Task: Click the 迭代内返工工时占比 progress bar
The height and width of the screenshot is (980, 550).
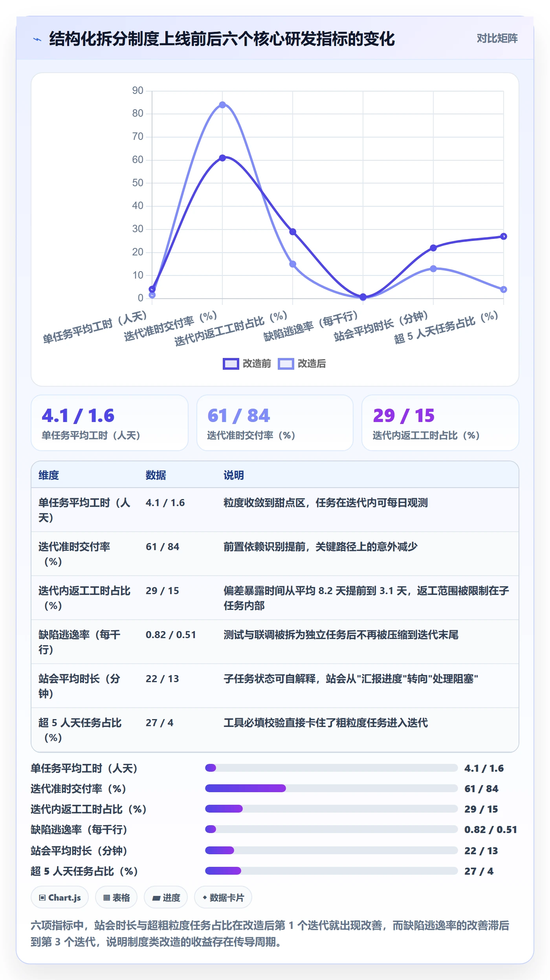Action: 332,809
